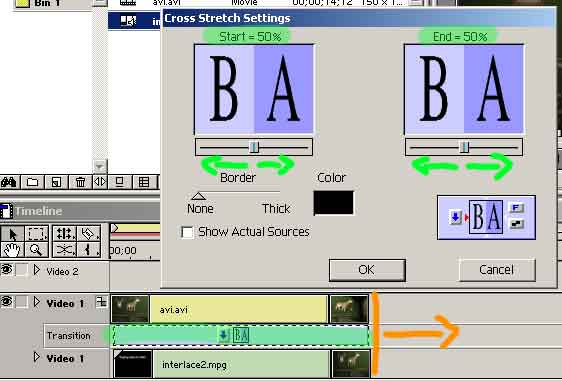Cancel the Cross Stretch Settings dialog
The image size is (562, 381).
(497, 270)
